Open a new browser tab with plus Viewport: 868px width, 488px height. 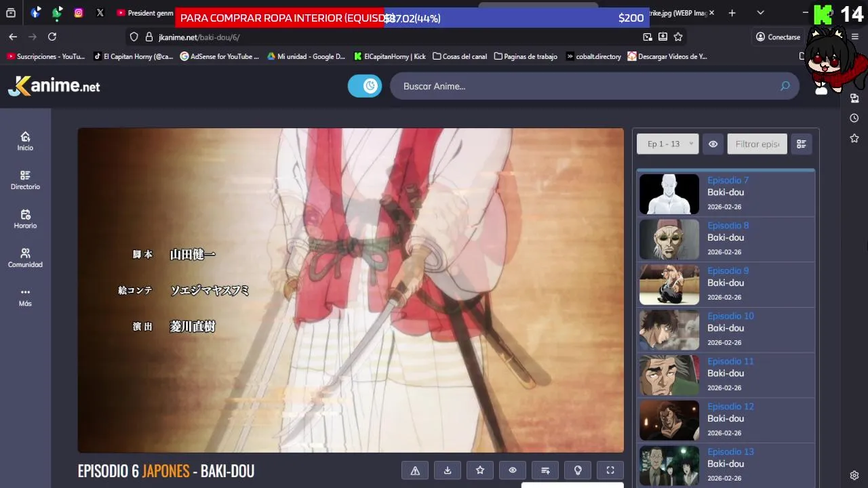pos(732,13)
